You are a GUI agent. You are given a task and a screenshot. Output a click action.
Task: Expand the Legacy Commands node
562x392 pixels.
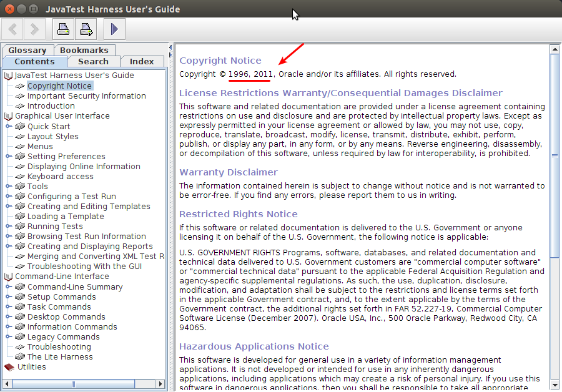pyautogui.click(x=9, y=337)
